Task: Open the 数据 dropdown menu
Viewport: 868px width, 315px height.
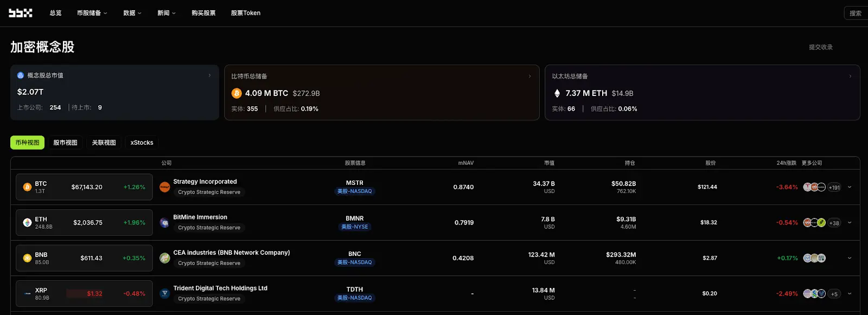Action: pyautogui.click(x=132, y=13)
